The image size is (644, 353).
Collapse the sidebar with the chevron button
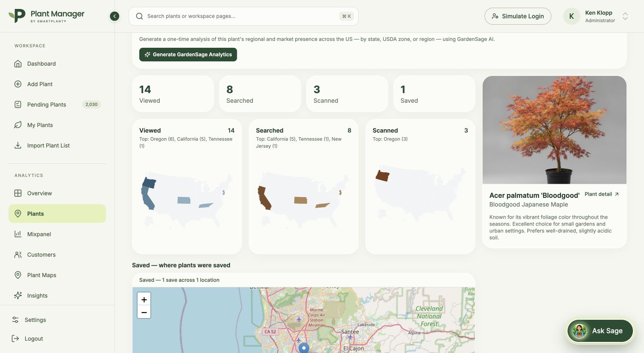(115, 16)
